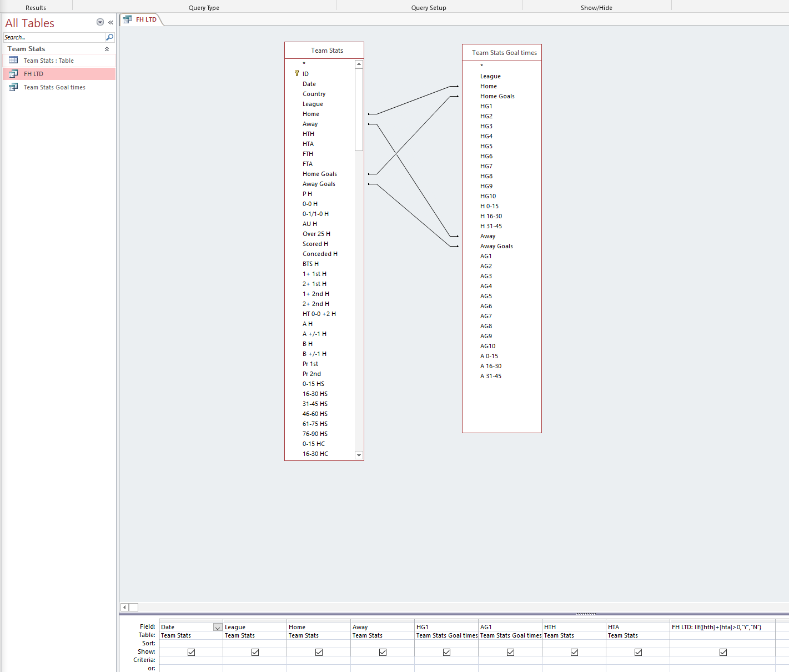Screen dimensions: 789x672
Task: Click the left scroll arrow of the design pane
Action: pyautogui.click(x=124, y=608)
